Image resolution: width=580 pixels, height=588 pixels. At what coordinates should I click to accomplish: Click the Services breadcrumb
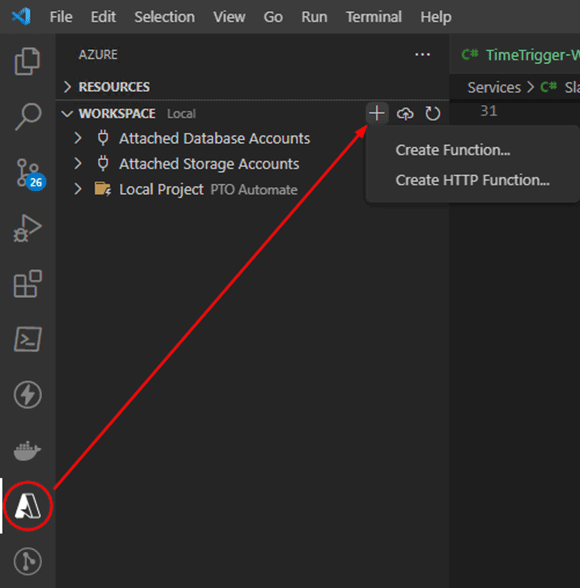[x=494, y=87]
